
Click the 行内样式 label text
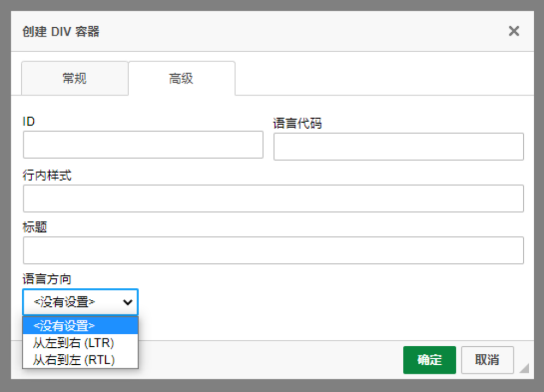coord(47,175)
